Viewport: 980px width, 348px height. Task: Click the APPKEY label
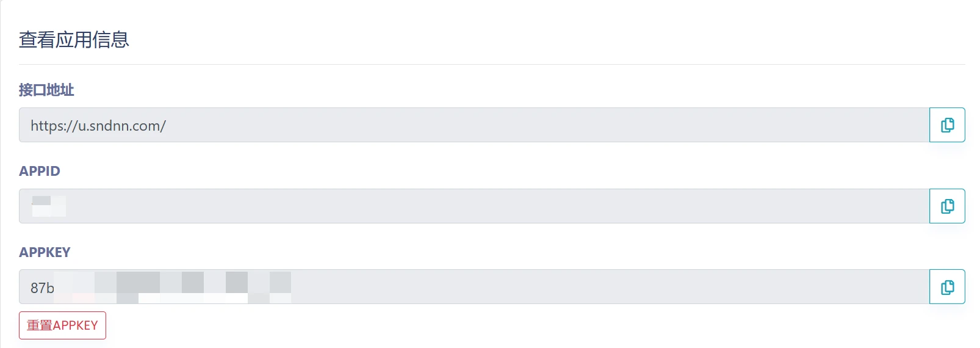tap(45, 252)
